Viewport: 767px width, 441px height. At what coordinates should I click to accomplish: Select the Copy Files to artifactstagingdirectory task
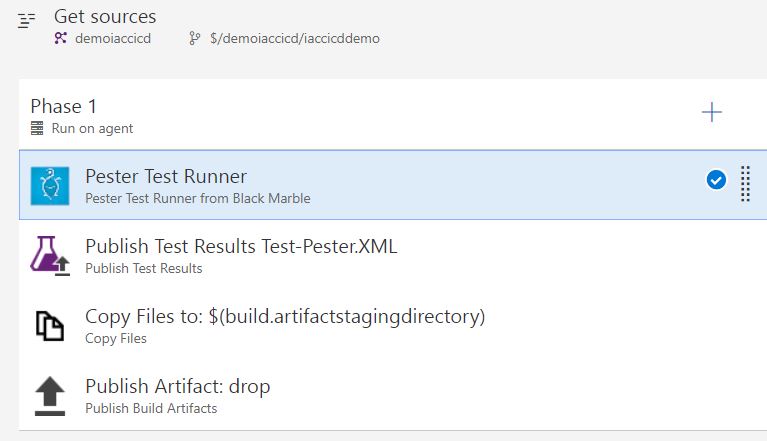393,325
